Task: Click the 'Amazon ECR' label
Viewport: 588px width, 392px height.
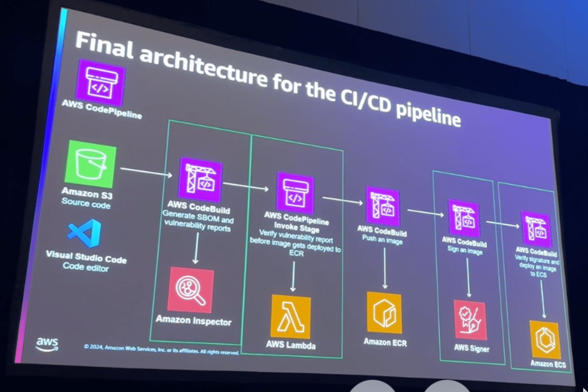Action: tap(385, 342)
